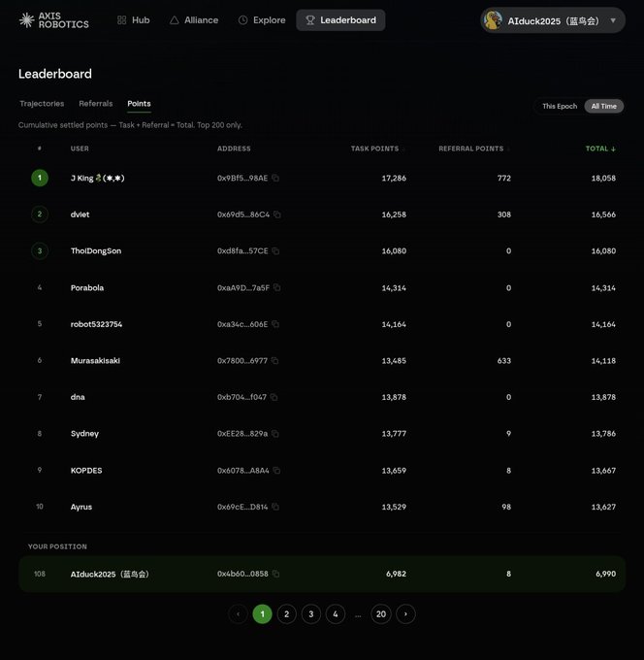Go to page 4

coord(336,613)
